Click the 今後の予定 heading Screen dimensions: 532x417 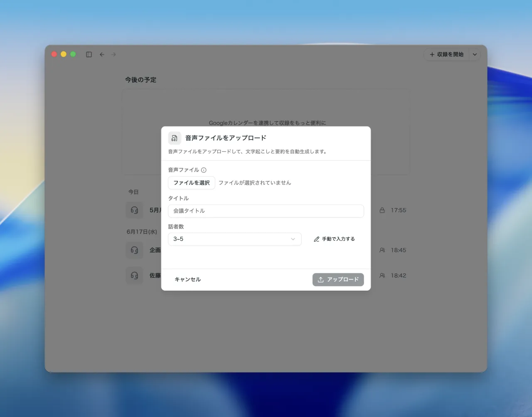click(141, 80)
